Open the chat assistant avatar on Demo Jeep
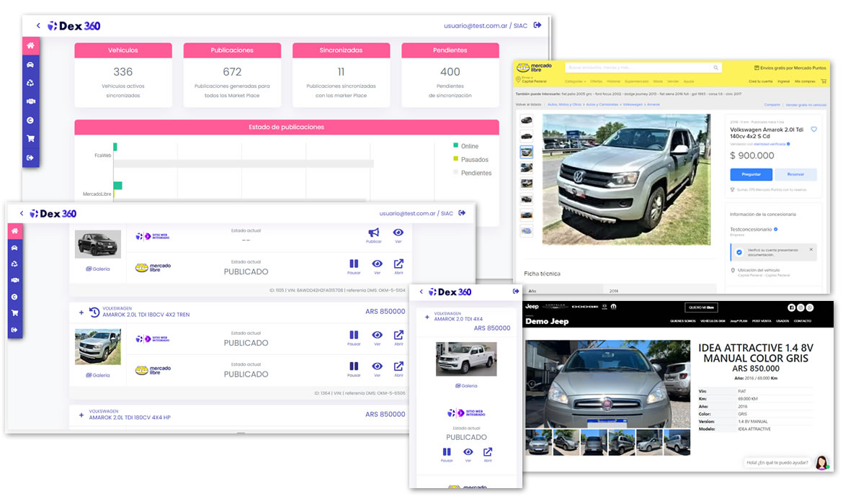The width and height of the screenshot is (843, 504). [x=822, y=463]
